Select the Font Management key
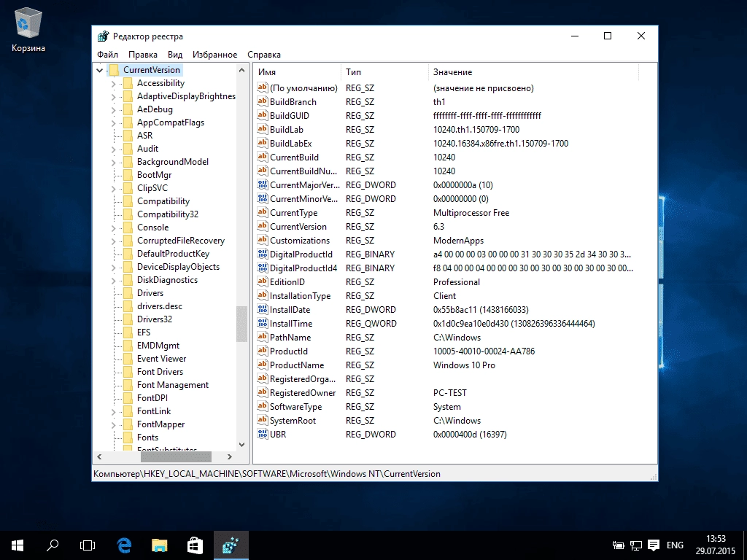Screen dimensions: 747x560 point(172,385)
